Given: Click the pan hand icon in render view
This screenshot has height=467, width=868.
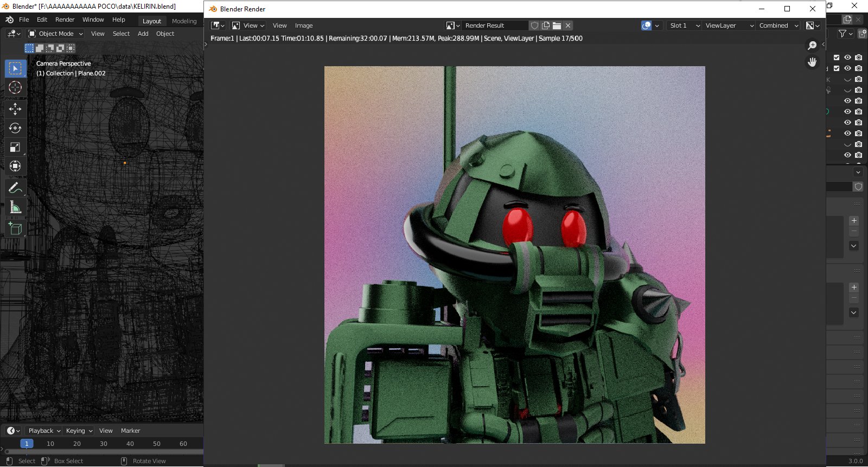Looking at the screenshot, I should [x=812, y=62].
